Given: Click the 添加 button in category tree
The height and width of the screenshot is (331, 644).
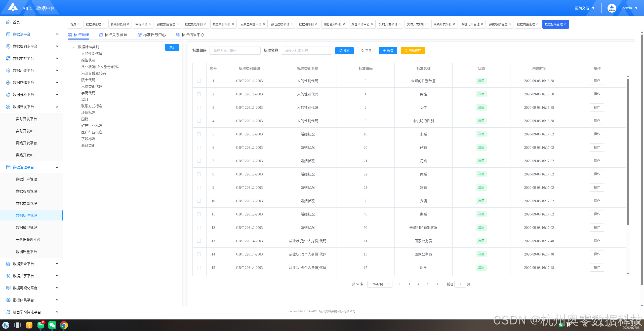Looking at the screenshot, I should (x=172, y=47).
